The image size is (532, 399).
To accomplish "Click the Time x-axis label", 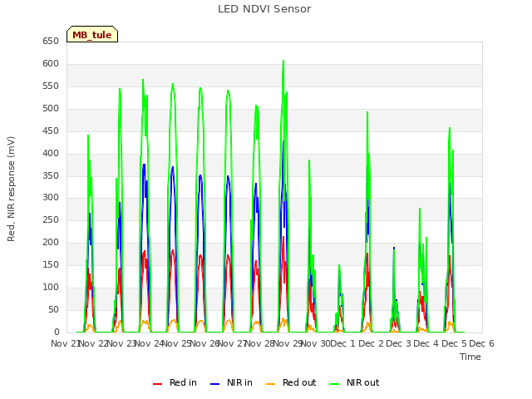I will (x=470, y=357).
